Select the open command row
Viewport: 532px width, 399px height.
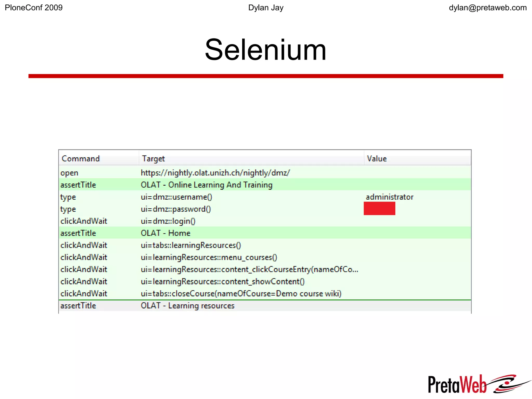pyautogui.click(x=69, y=173)
